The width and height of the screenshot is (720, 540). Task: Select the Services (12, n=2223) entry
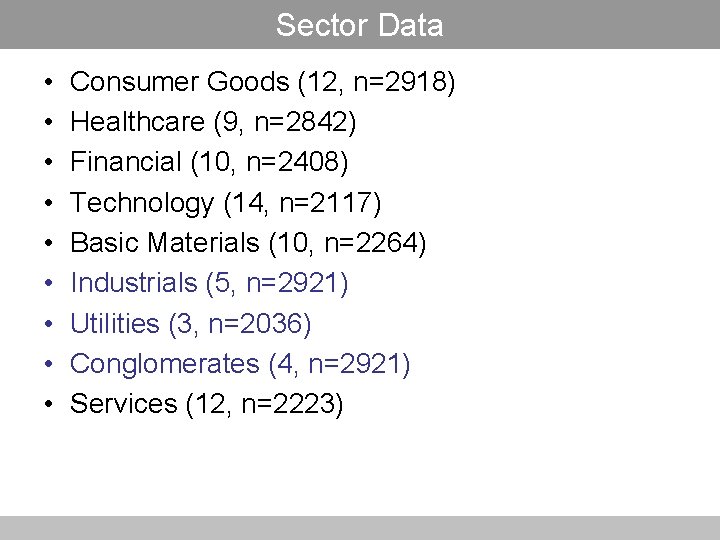click(x=207, y=404)
